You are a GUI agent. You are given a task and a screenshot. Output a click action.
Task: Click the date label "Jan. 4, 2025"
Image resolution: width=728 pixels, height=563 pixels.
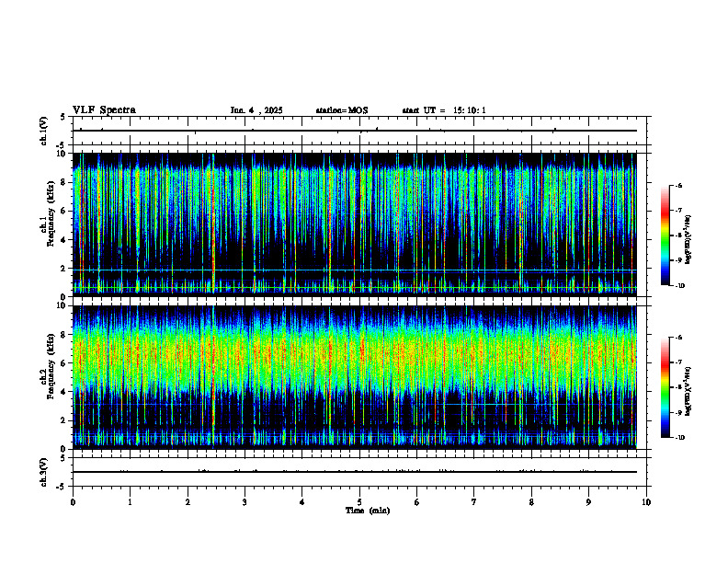coord(256,110)
